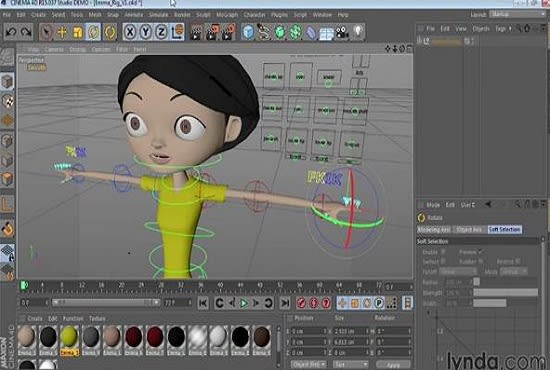Toggle Autokeying red button
This screenshot has height=370, width=550.
point(314,303)
